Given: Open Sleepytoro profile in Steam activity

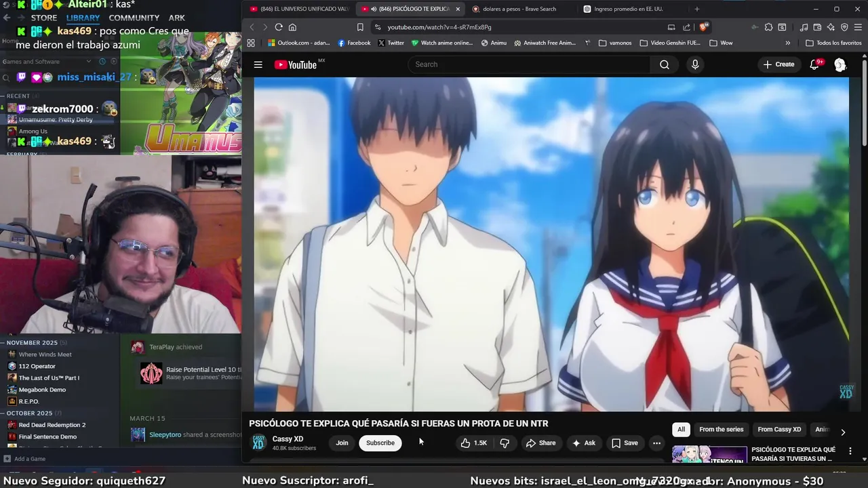Looking at the screenshot, I should click(x=165, y=435).
